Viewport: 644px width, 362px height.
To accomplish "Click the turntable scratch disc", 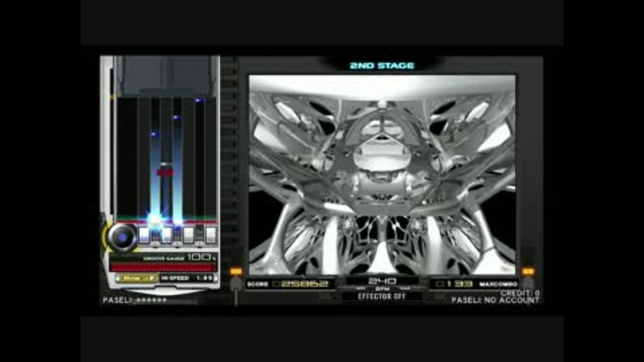I will [x=122, y=237].
